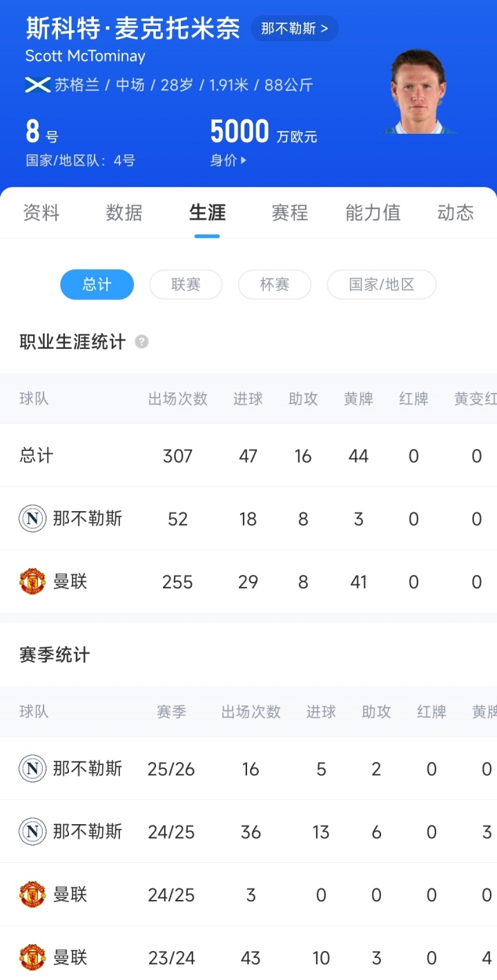The height and width of the screenshot is (980, 497).
Task: Switch to the 赛程 tab
Action: pyautogui.click(x=290, y=212)
